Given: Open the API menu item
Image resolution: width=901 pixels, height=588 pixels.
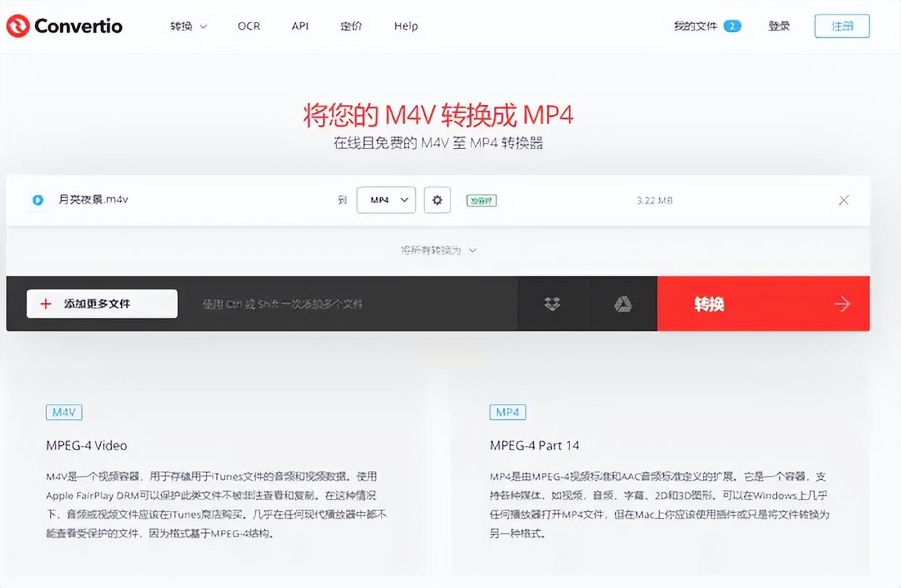Looking at the screenshot, I should coord(300,26).
